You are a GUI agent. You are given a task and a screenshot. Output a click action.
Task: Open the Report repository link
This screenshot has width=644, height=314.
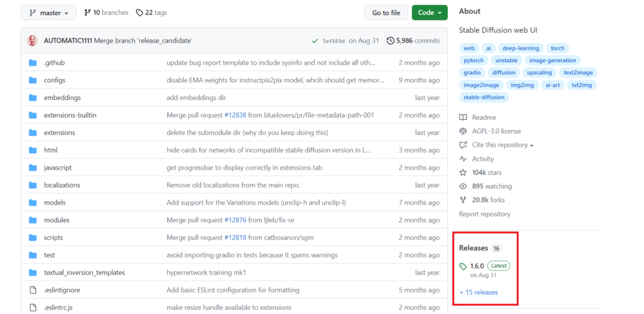485,214
